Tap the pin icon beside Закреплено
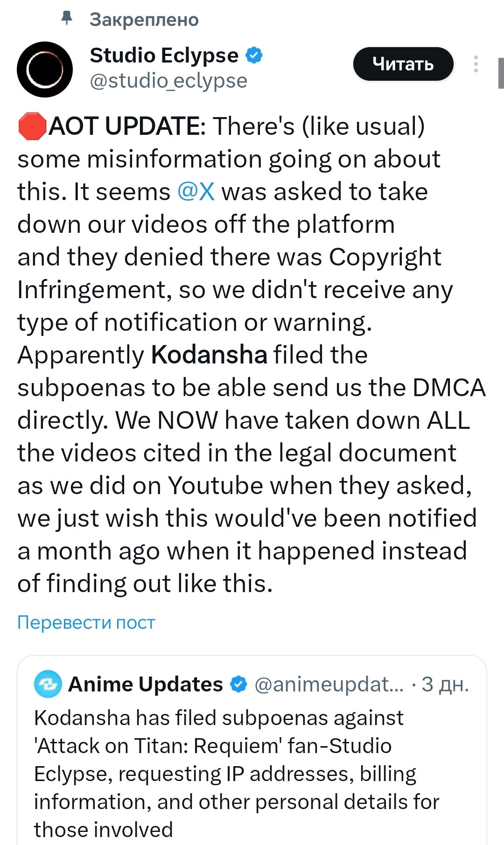Viewport: 504px width, 845px height. 67,18
